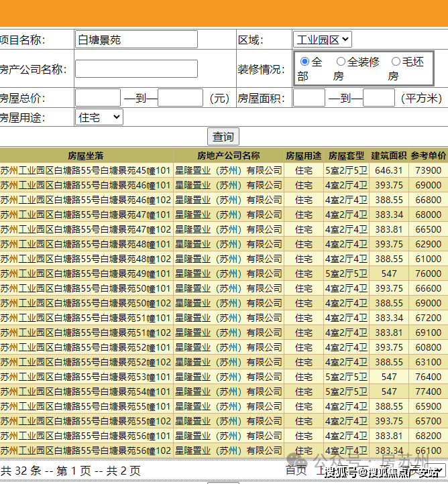Click address cell 白塘景苑56幢102
448x484 pixels.
click(x=86, y=450)
